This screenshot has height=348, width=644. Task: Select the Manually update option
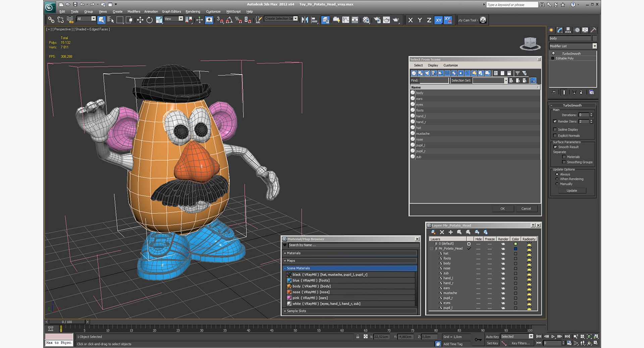(x=557, y=184)
